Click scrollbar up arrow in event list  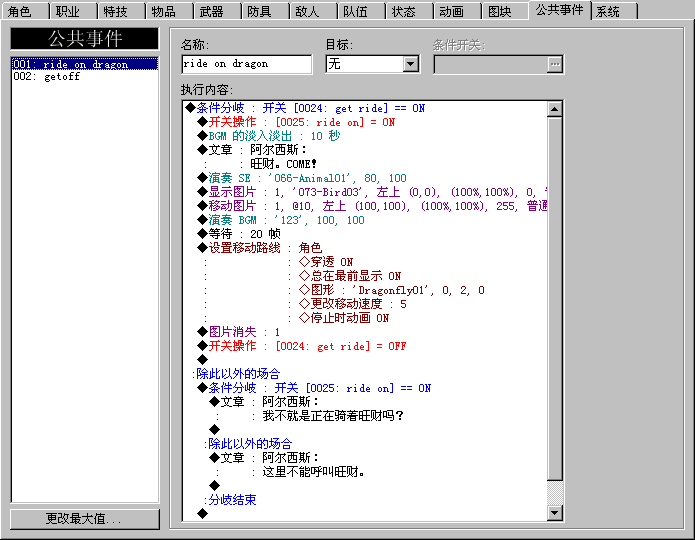coord(554,109)
